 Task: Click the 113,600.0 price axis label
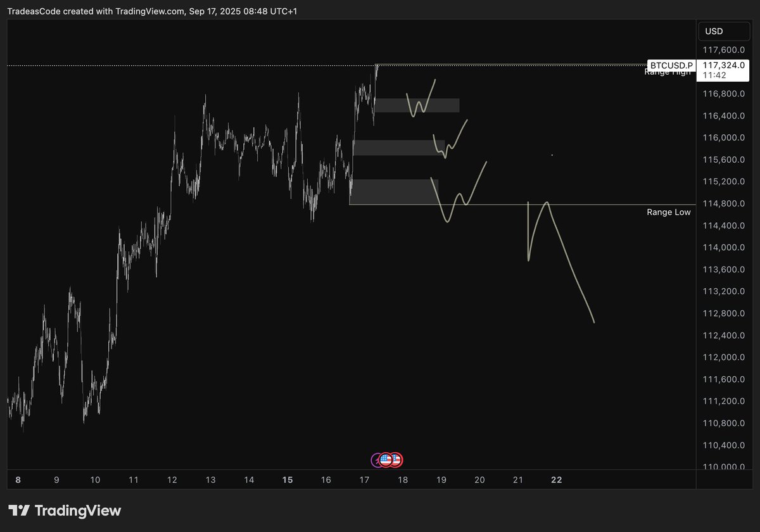pos(723,270)
